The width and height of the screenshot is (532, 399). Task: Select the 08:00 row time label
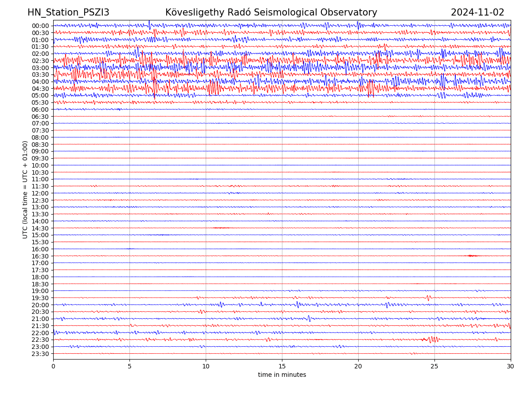[x=40, y=137]
